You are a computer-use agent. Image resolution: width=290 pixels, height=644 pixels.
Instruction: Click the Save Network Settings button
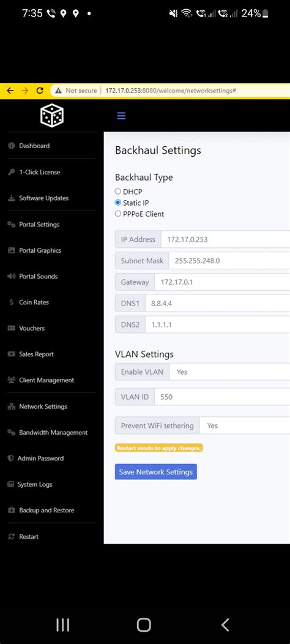155,472
